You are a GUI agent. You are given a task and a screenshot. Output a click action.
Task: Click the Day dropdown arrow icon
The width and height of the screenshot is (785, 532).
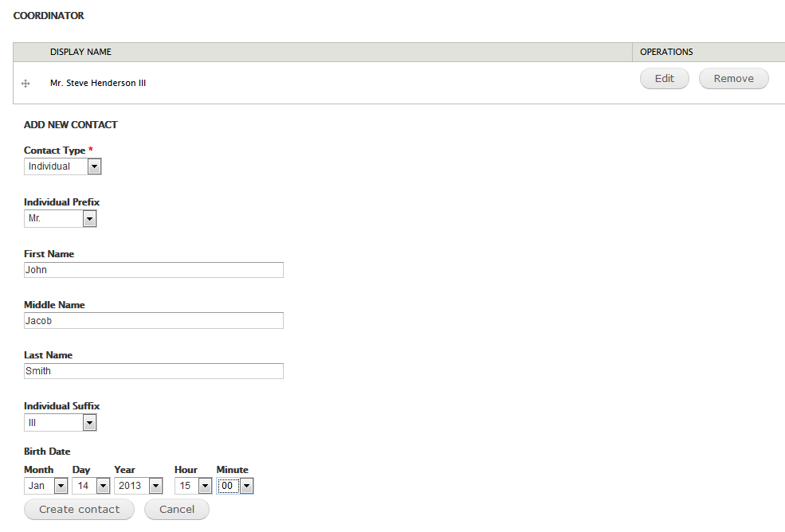coord(103,486)
